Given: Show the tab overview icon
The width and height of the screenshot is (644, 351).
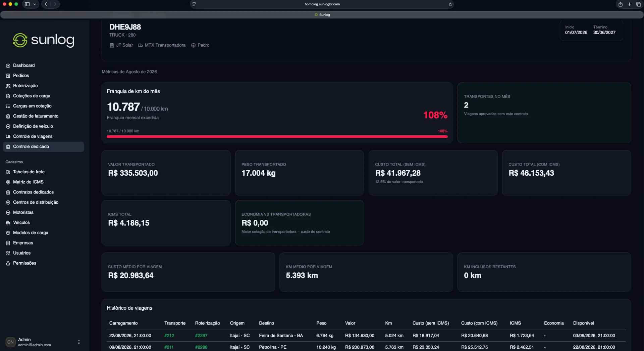Looking at the screenshot, I should point(638,4).
